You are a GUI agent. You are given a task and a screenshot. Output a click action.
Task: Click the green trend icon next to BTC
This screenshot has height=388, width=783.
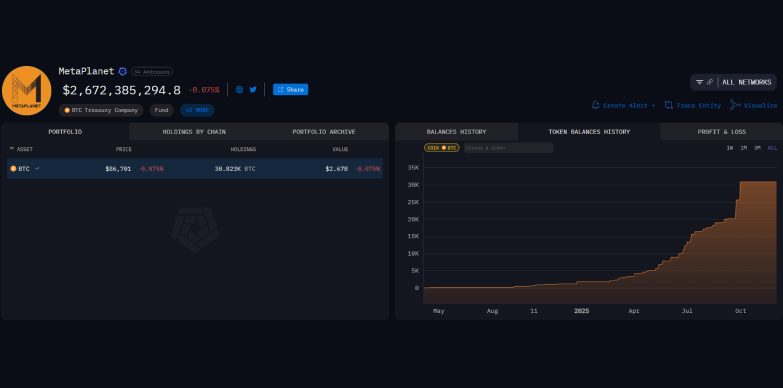tap(37, 169)
